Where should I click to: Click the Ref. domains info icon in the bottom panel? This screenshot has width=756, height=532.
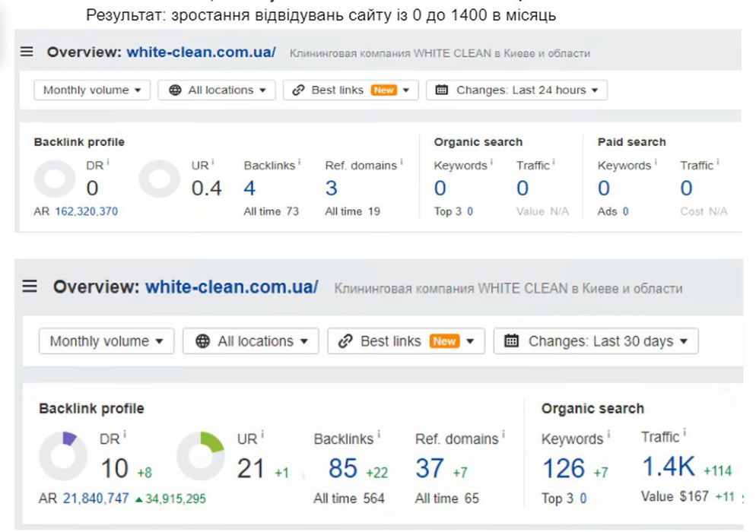coord(503,435)
